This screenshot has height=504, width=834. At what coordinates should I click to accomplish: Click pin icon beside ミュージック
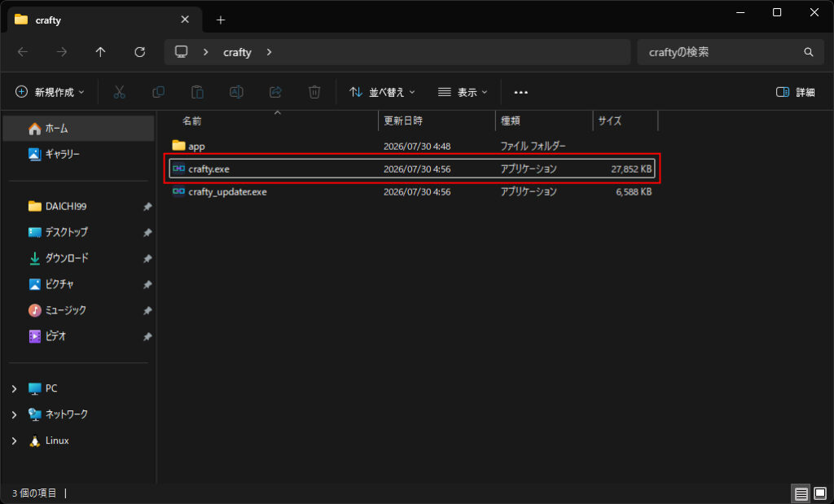[x=147, y=310]
